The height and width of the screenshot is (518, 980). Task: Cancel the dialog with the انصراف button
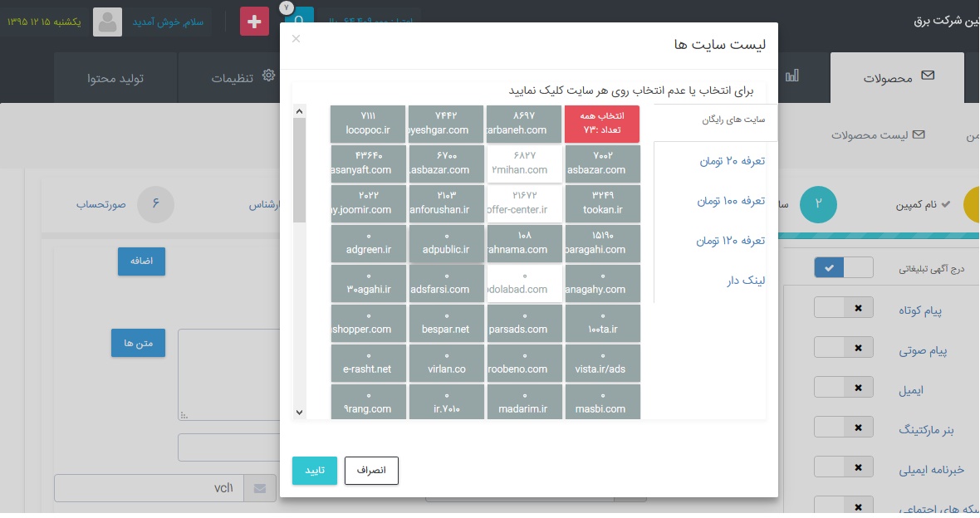371,471
